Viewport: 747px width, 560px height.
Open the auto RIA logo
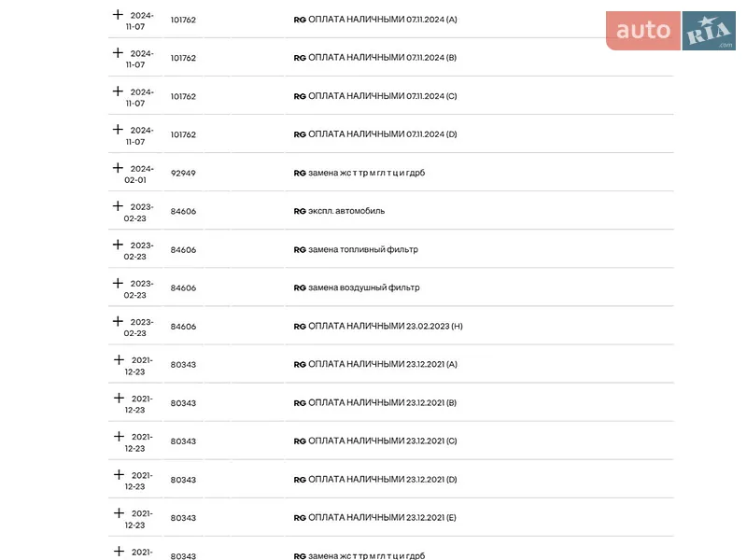[x=670, y=31]
